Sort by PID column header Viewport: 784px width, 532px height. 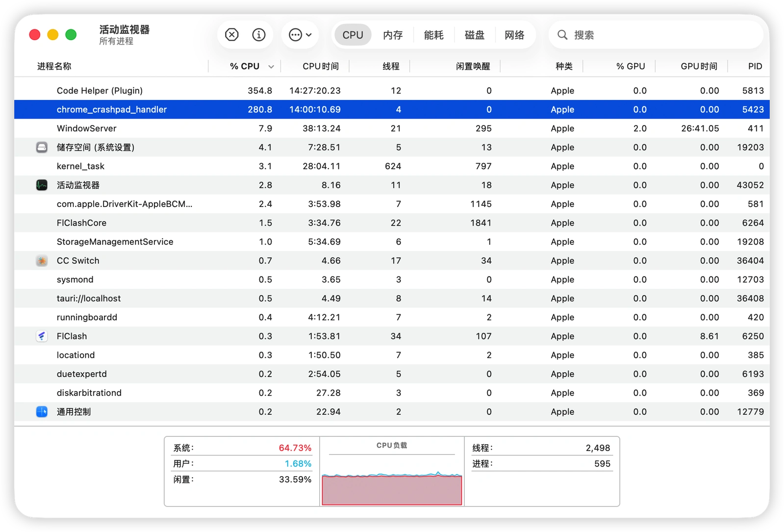pos(755,66)
